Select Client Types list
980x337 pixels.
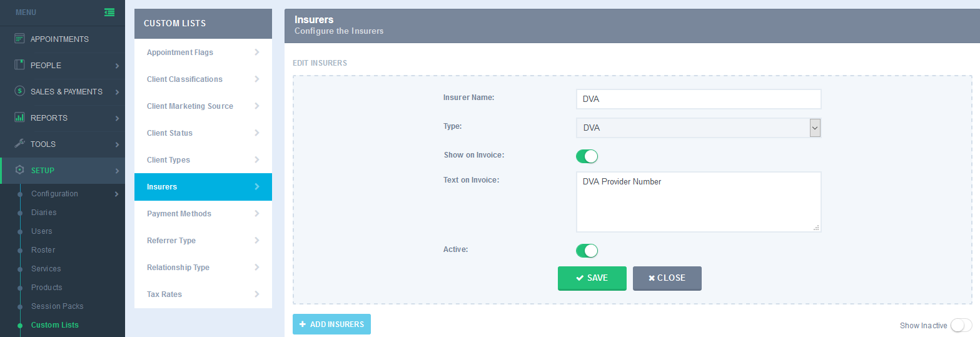203,160
